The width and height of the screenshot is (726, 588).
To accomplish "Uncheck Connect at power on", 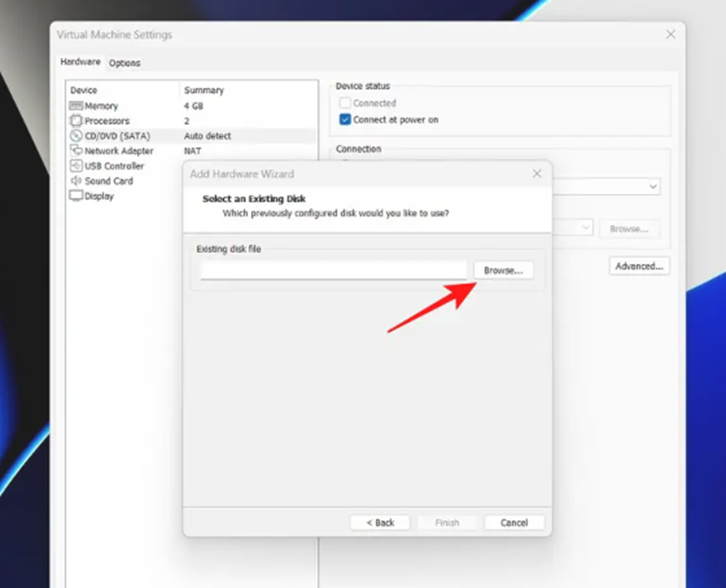I will [345, 119].
